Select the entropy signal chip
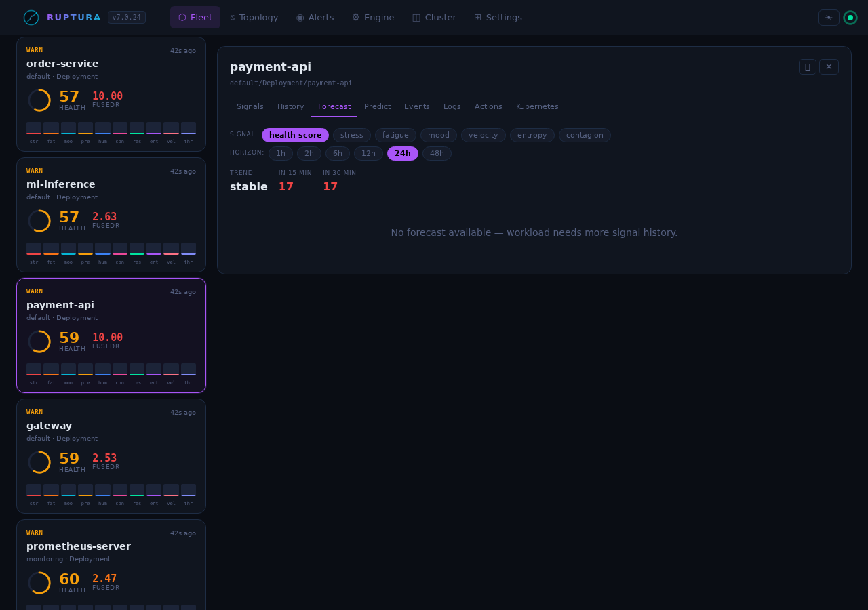 (x=532, y=135)
